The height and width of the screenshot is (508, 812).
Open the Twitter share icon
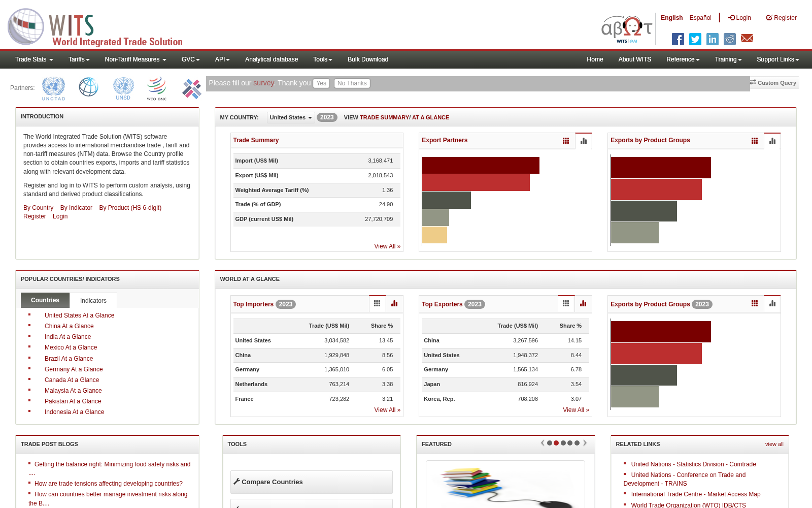point(695,39)
